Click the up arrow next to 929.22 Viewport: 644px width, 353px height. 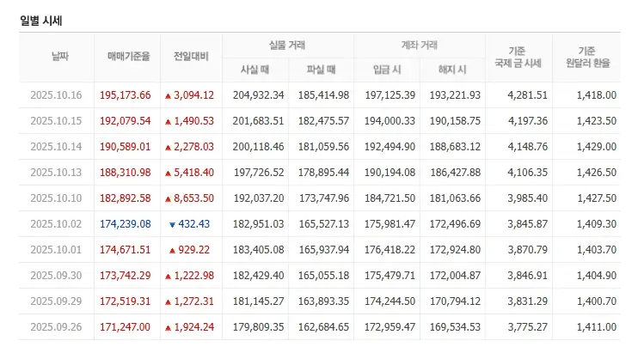point(172,250)
